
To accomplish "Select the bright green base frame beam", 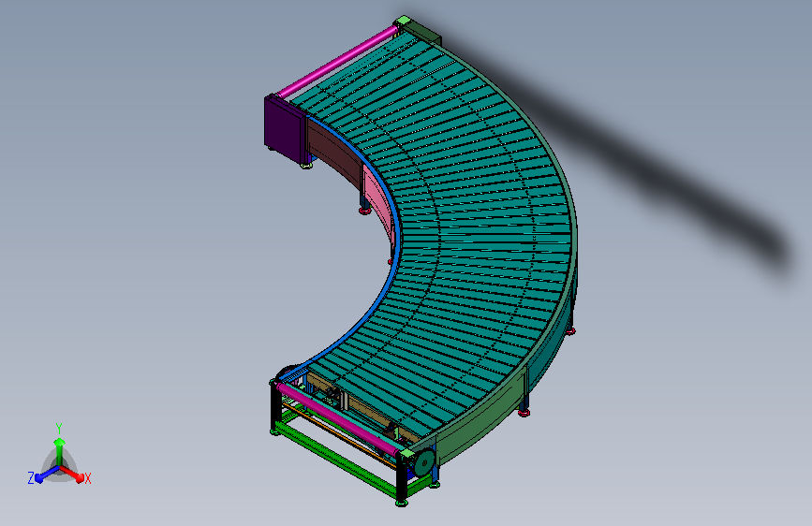I will (335, 459).
